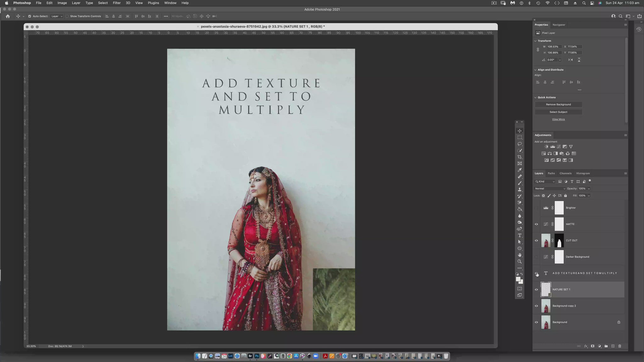Image resolution: width=644 pixels, height=362 pixels.
Task: Add a Levels adjustment
Action: coord(552,147)
